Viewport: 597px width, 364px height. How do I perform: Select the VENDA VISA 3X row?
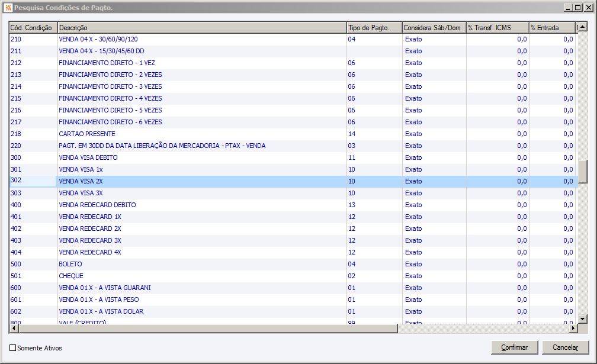(294, 193)
